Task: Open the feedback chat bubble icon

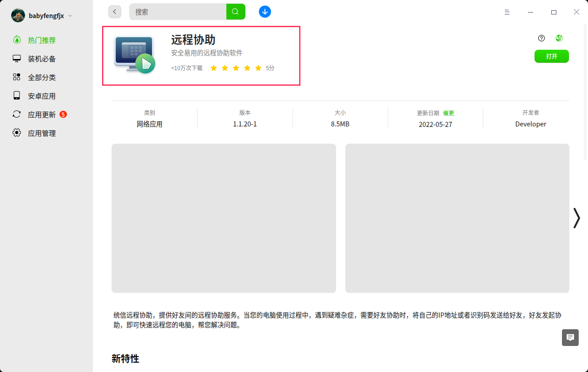Action: (570, 338)
